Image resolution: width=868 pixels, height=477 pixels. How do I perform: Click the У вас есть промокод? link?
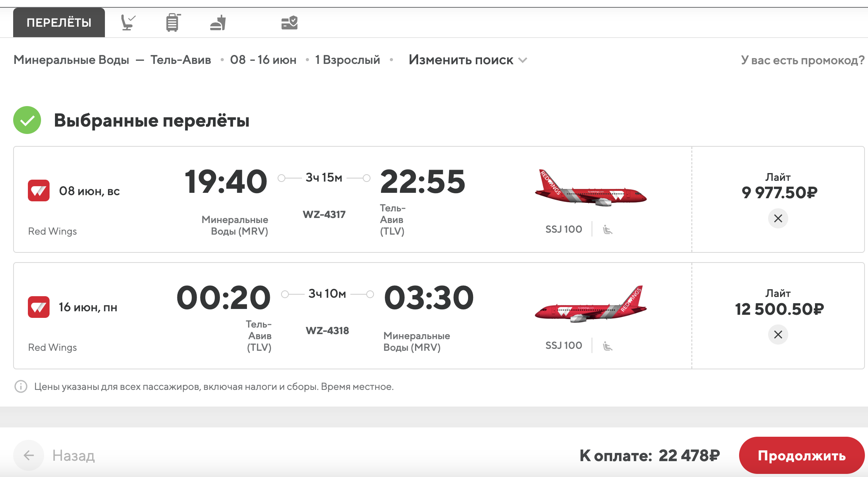[x=802, y=60]
